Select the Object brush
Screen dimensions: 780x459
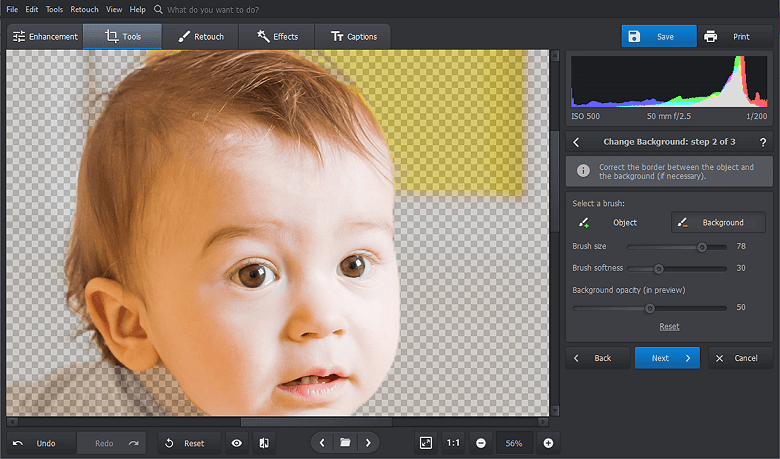611,222
